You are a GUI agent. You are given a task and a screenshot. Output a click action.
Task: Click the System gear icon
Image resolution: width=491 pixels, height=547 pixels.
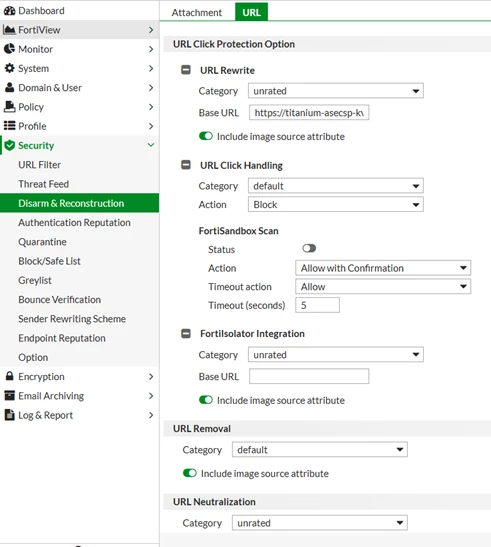(x=9, y=68)
